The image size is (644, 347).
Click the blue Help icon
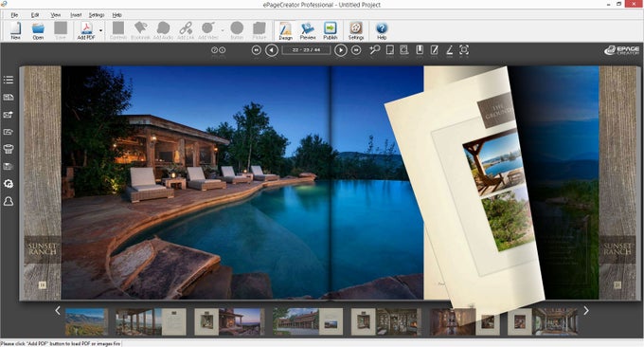[382, 31]
